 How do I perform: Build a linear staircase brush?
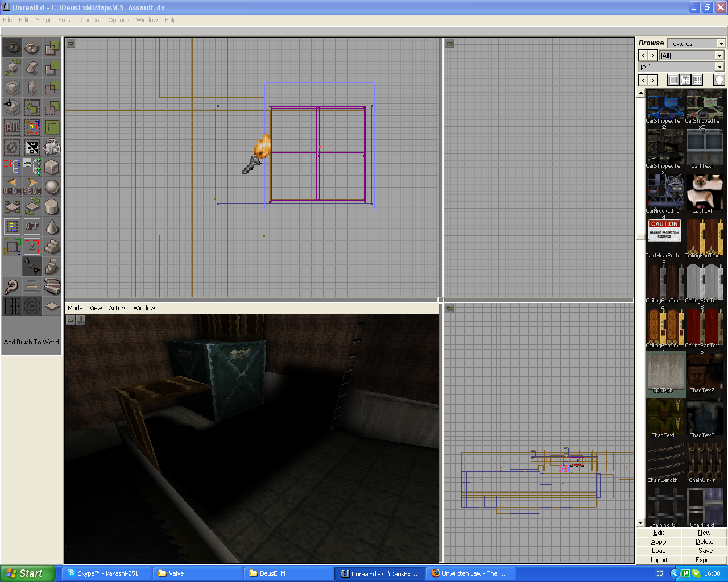coord(52,247)
